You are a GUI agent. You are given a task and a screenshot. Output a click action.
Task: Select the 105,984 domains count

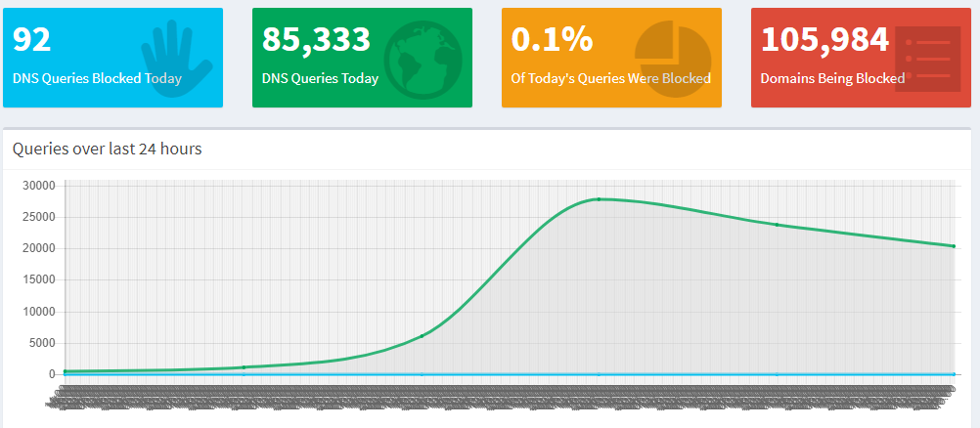[824, 39]
